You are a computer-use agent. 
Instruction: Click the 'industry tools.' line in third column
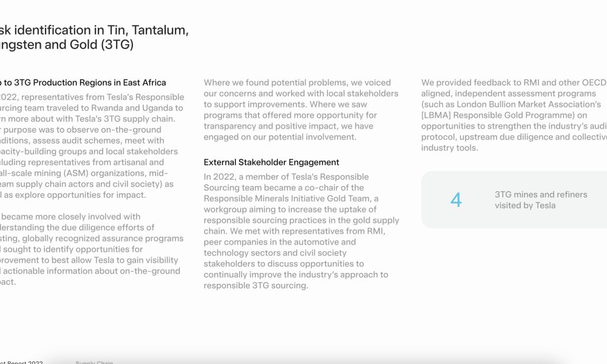(449, 148)
